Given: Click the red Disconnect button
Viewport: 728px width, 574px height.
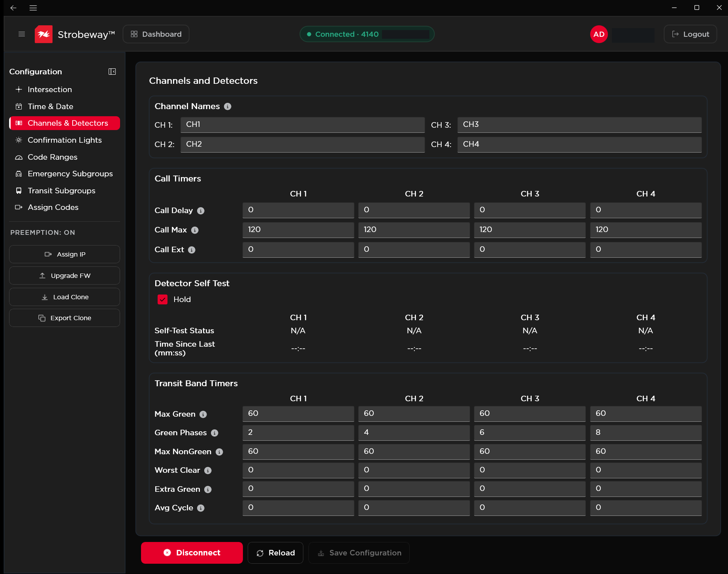Looking at the screenshot, I should point(192,553).
